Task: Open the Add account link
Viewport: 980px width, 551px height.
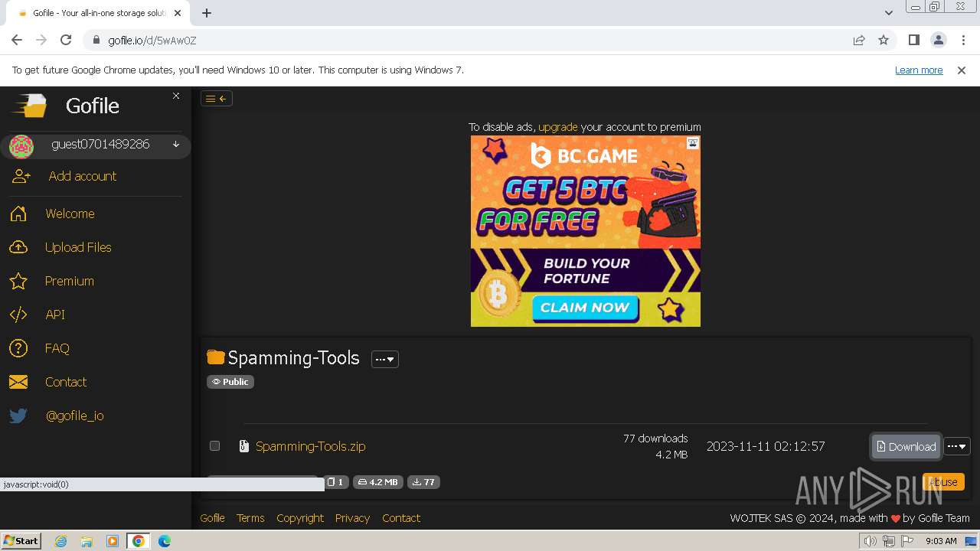Action: (83, 176)
